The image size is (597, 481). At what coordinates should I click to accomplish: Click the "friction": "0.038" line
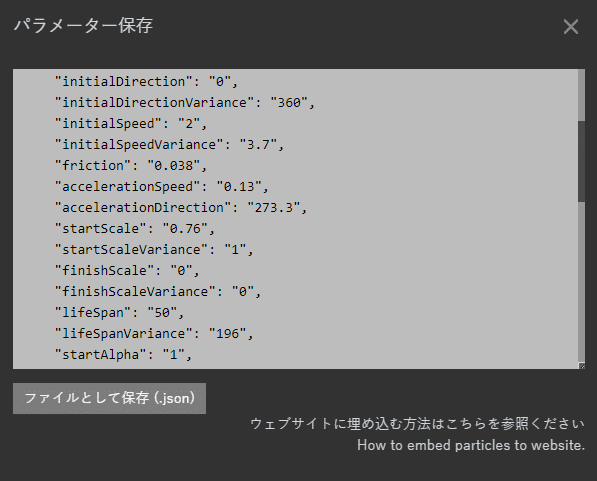coord(131,165)
